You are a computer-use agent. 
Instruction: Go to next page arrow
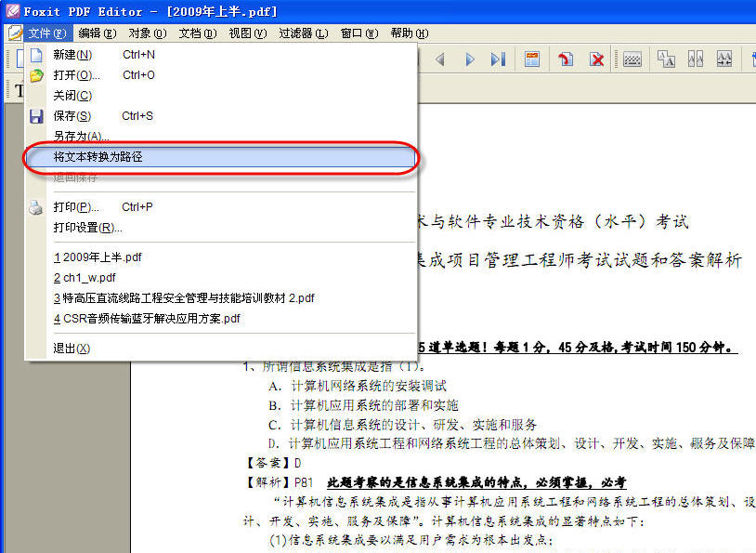pyautogui.click(x=469, y=59)
